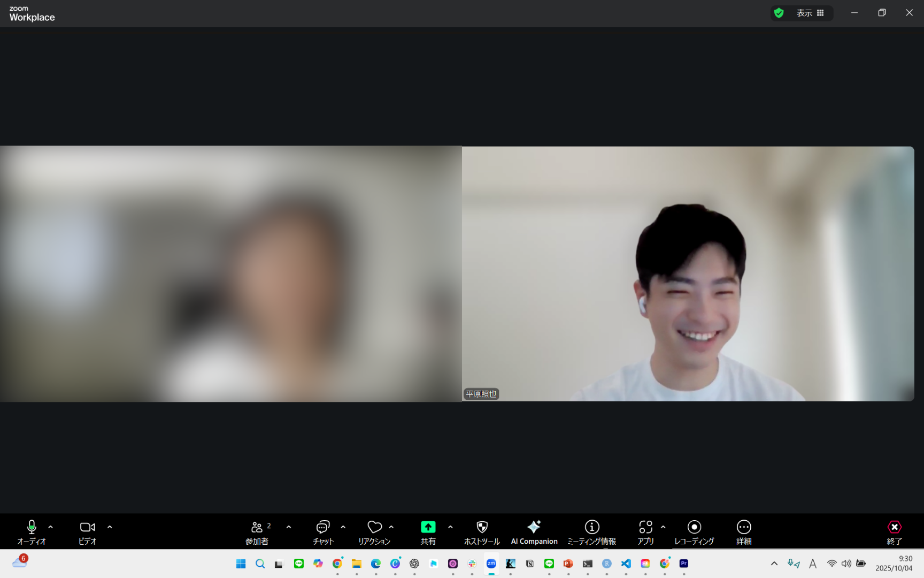Expand video options arrow beside ビデオ

point(110,527)
